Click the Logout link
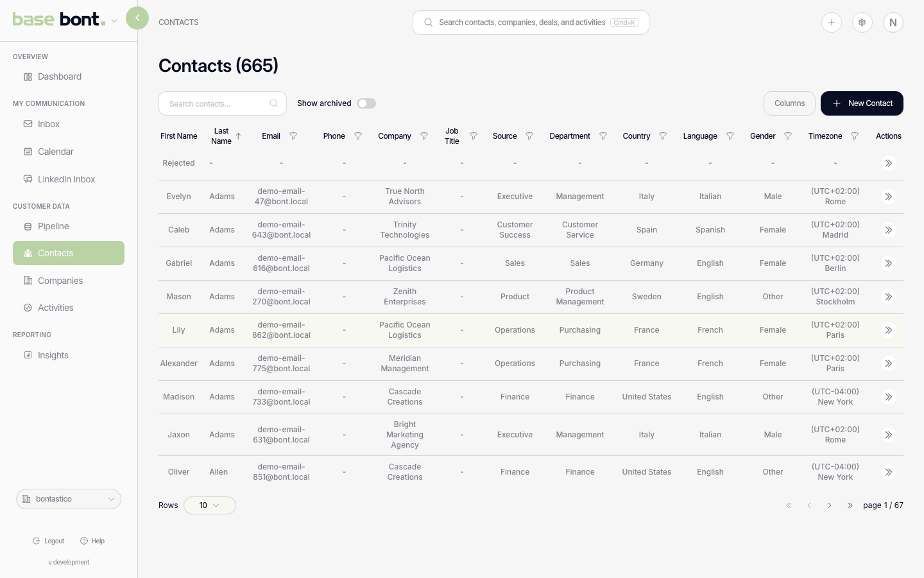 (49, 541)
